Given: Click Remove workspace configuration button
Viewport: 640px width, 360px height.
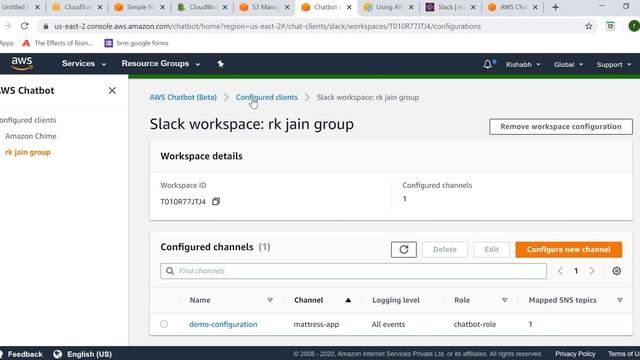Looking at the screenshot, I should pyautogui.click(x=561, y=127).
